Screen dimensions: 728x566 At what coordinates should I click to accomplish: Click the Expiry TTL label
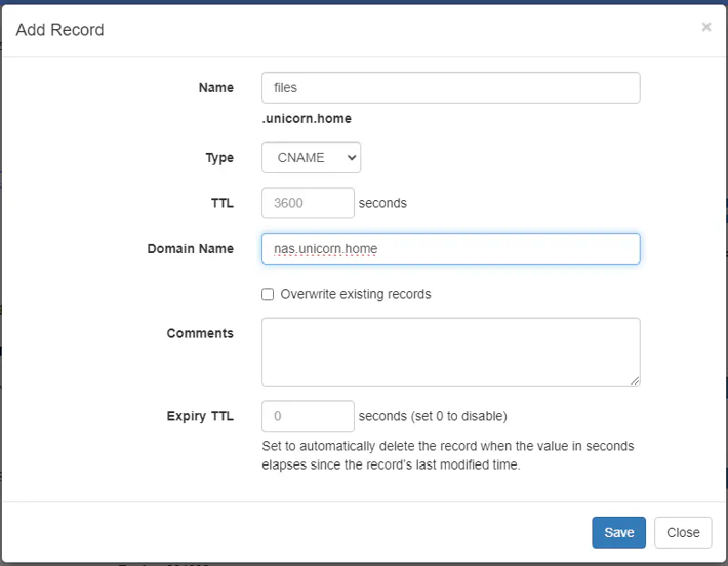(x=200, y=416)
